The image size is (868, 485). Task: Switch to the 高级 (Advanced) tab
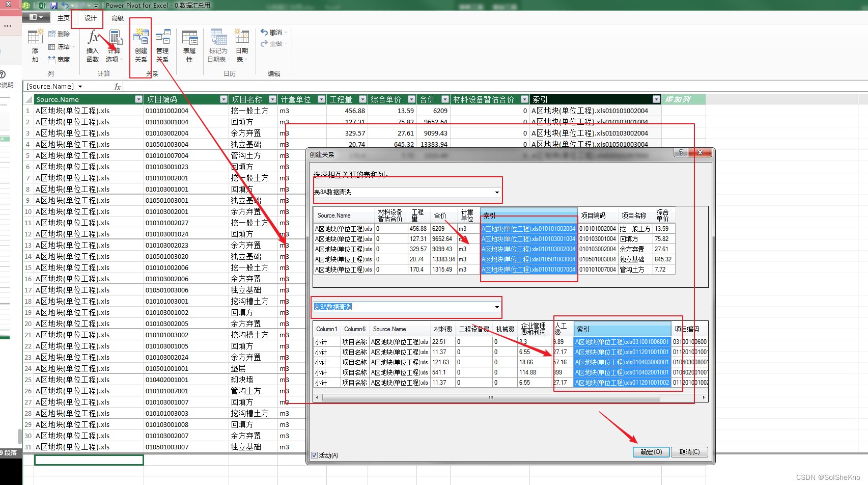pyautogui.click(x=118, y=18)
